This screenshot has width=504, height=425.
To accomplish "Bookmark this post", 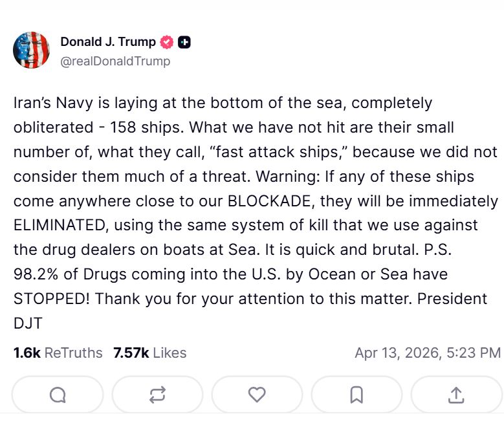I will [356, 394].
